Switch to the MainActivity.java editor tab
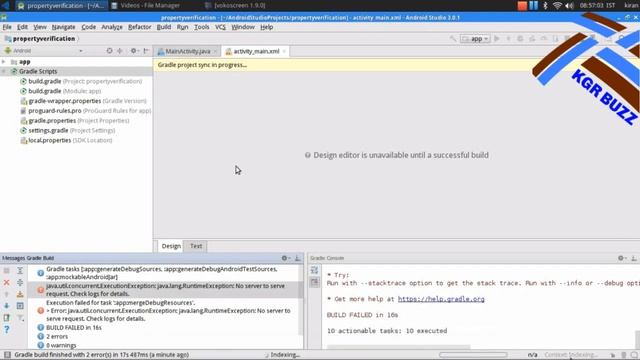Image resolution: width=640 pixels, height=360 pixels. [188, 51]
